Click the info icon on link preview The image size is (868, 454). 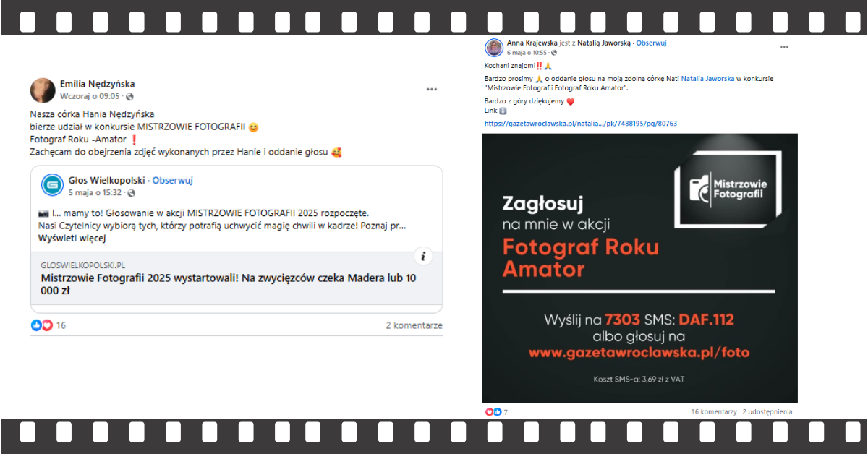424,256
